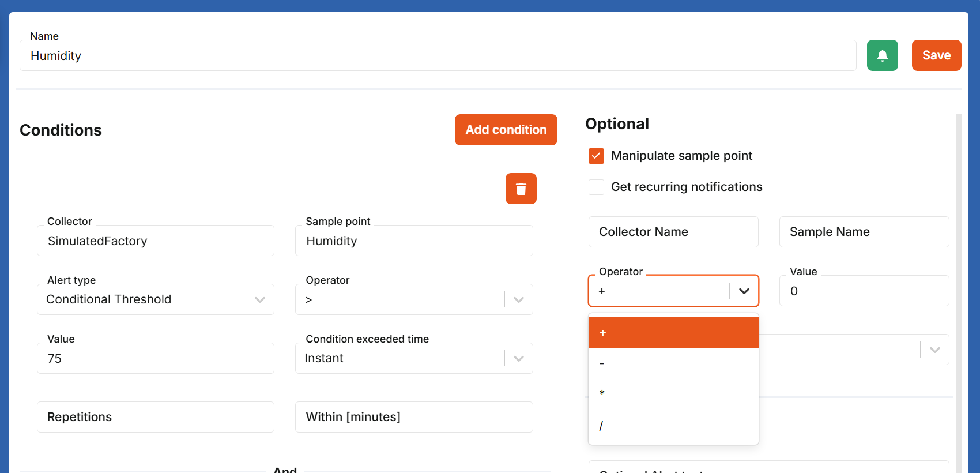The height and width of the screenshot is (473, 980).
Task: Uncheck Manipulate sample point checkbox
Action: tap(596, 156)
